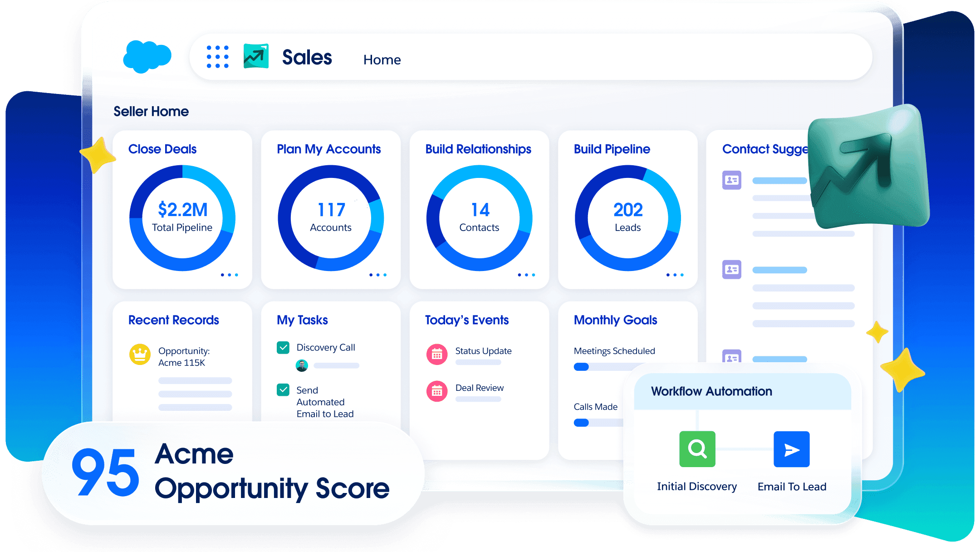980x552 pixels.
Task: Click the Email To Lead send icon
Action: click(x=792, y=449)
